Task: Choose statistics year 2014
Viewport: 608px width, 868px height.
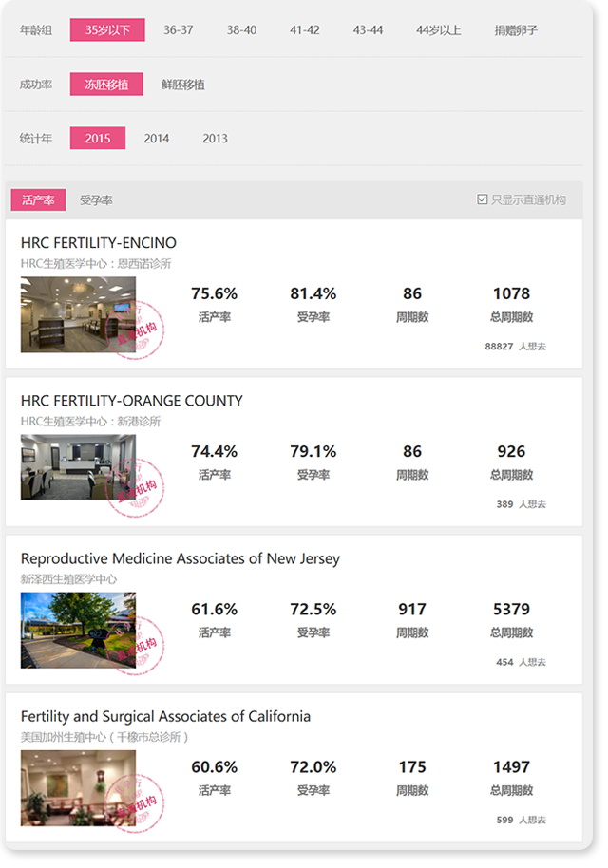Action: 157,139
